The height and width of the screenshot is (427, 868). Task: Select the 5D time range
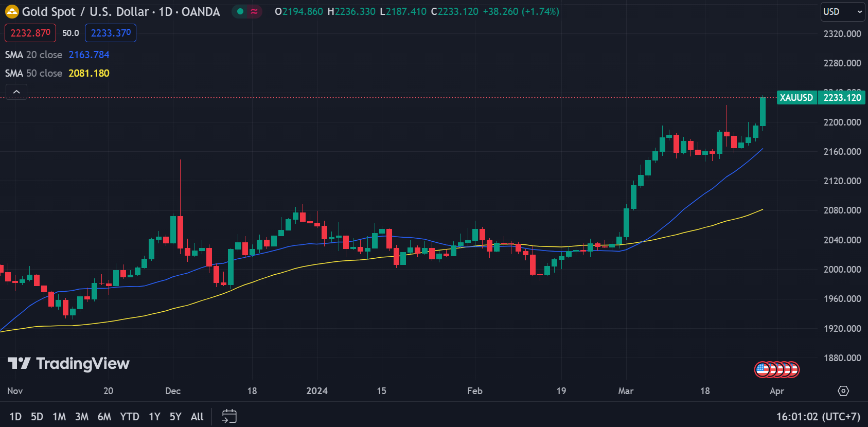tap(37, 417)
